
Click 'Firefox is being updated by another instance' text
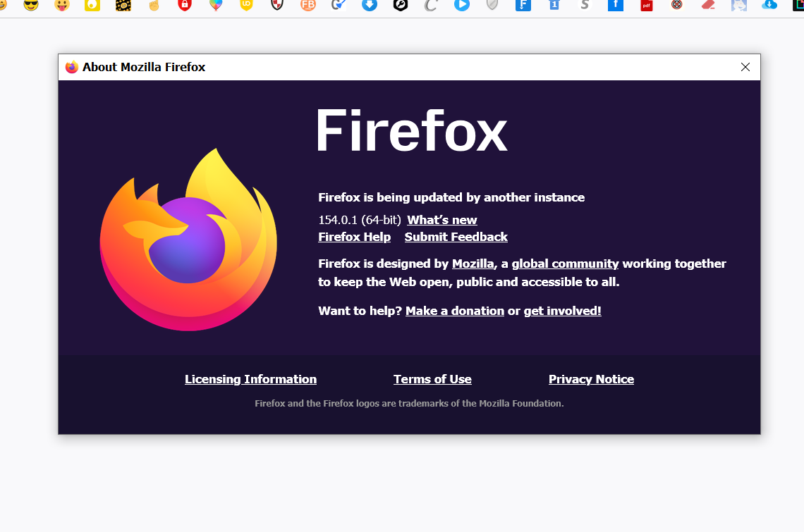tap(451, 197)
